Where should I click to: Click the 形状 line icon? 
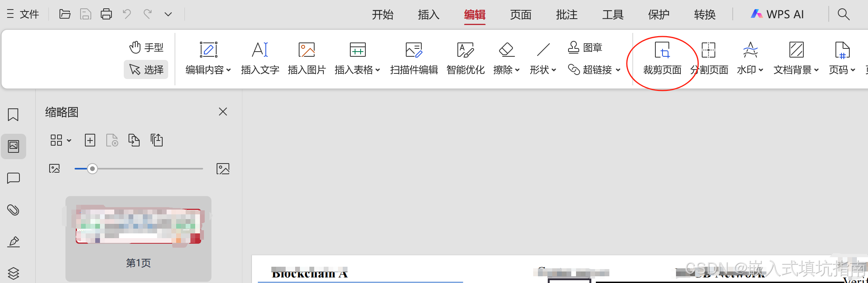[543, 50]
